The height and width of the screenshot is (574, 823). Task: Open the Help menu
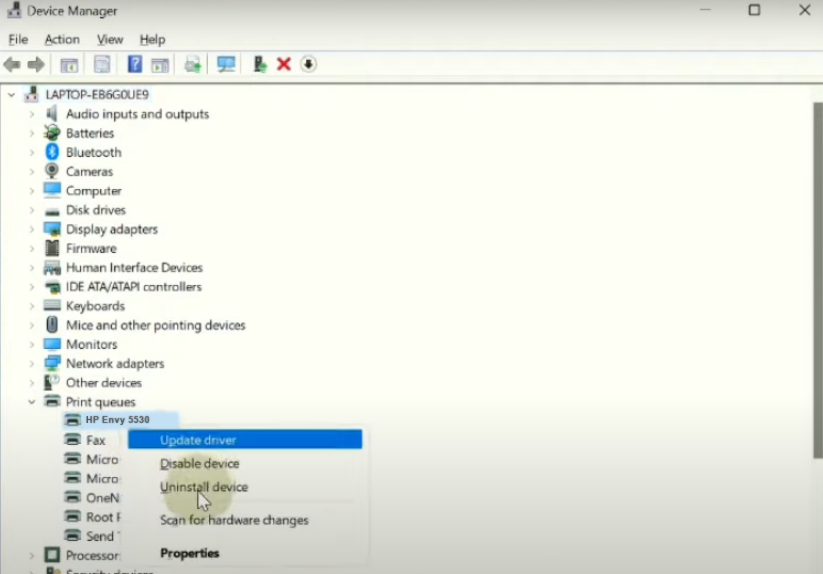click(x=152, y=39)
